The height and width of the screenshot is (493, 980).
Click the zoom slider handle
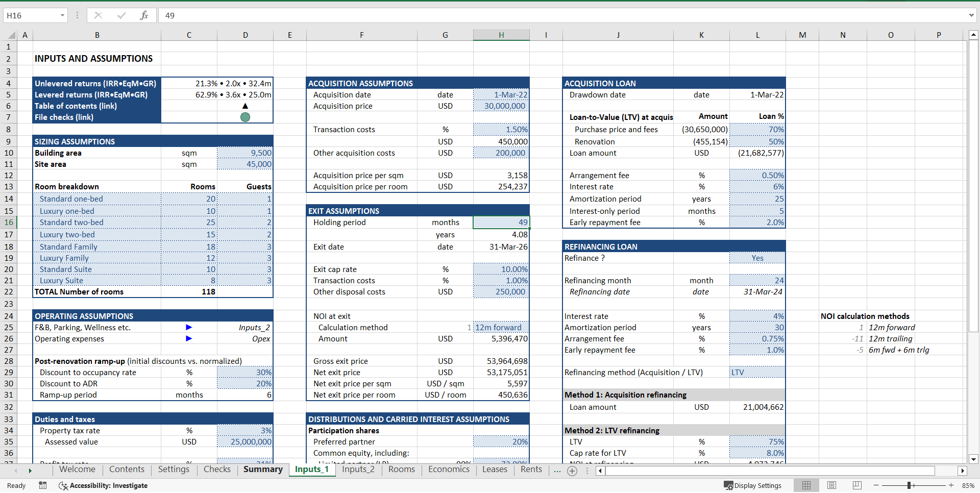point(910,485)
